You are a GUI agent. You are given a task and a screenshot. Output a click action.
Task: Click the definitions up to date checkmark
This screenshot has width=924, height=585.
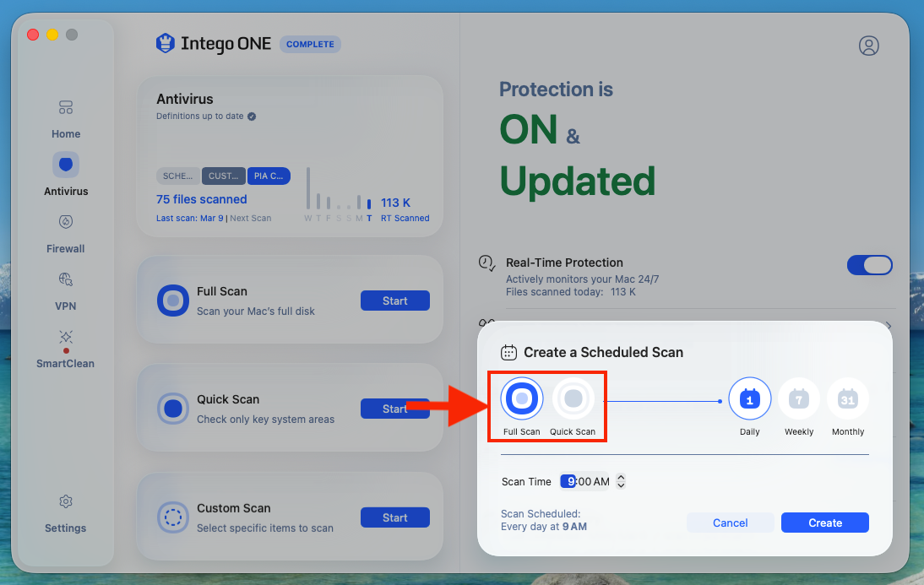[x=252, y=116]
